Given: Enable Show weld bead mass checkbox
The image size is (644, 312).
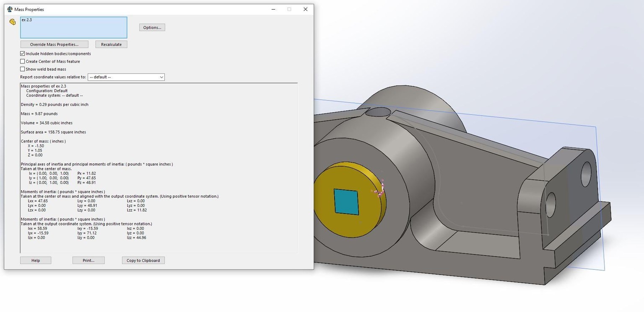Looking at the screenshot, I should (x=23, y=69).
